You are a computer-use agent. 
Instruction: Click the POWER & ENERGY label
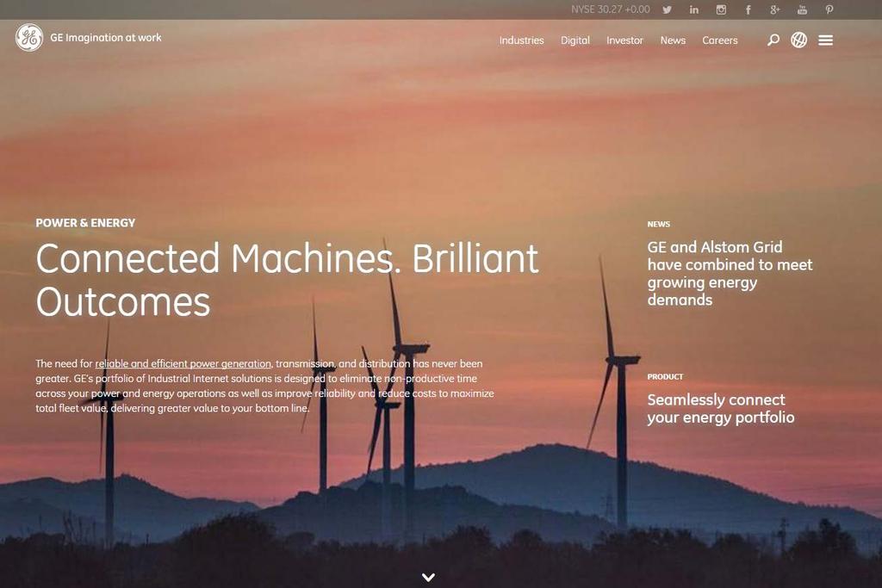tap(85, 223)
